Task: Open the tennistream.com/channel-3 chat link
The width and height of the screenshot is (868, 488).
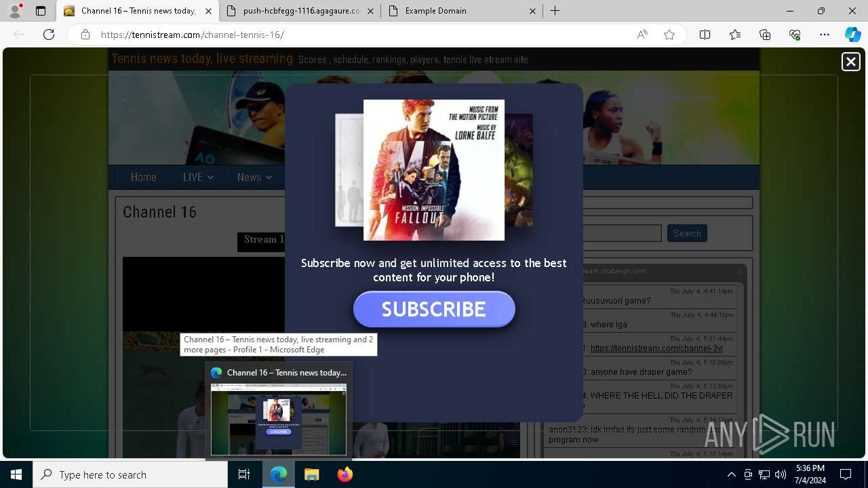Action: coord(656,348)
